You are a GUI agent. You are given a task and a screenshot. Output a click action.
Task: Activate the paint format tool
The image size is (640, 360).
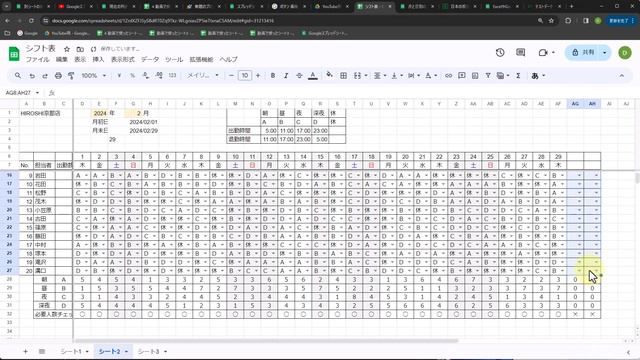(71, 76)
